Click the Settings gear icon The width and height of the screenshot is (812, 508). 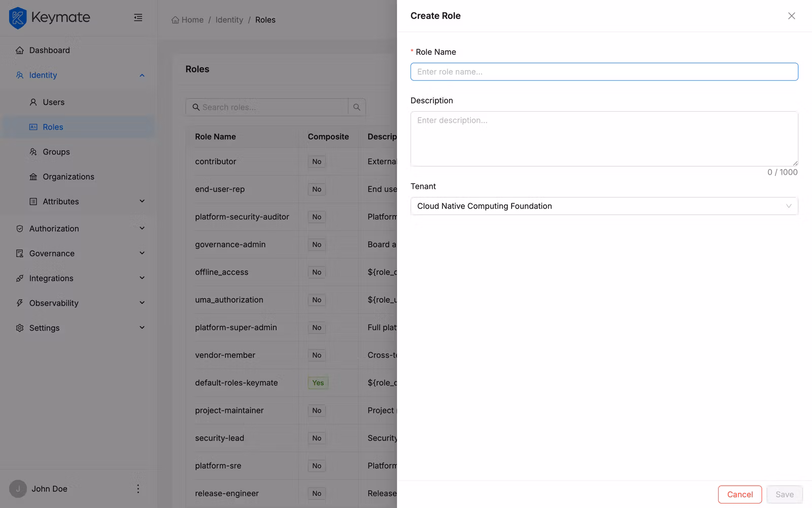(x=19, y=328)
